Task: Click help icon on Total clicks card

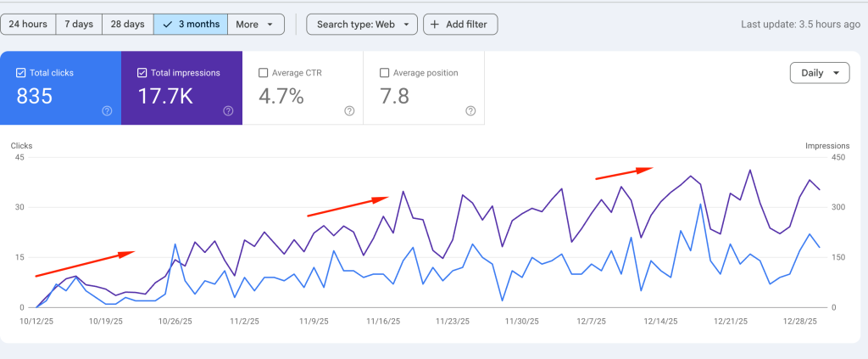Action: pyautogui.click(x=107, y=110)
